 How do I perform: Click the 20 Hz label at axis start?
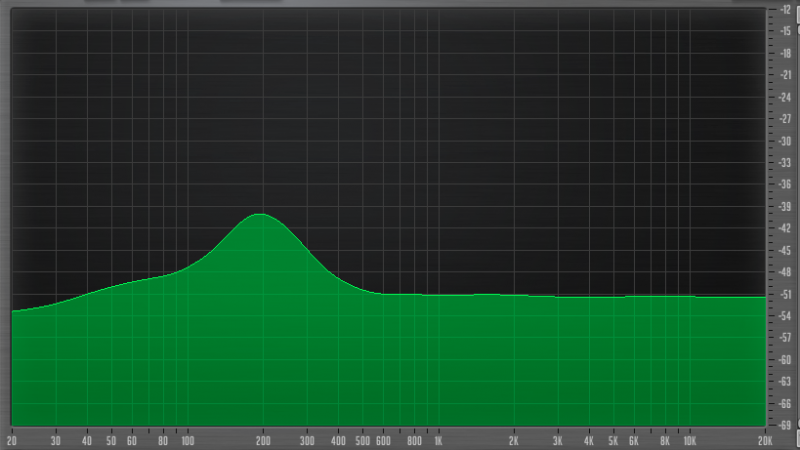(12, 440)
